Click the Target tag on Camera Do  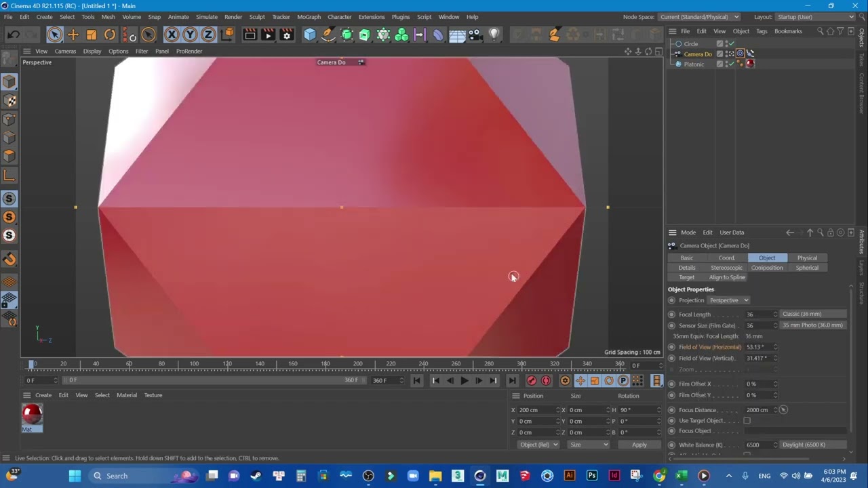point(741,54)
